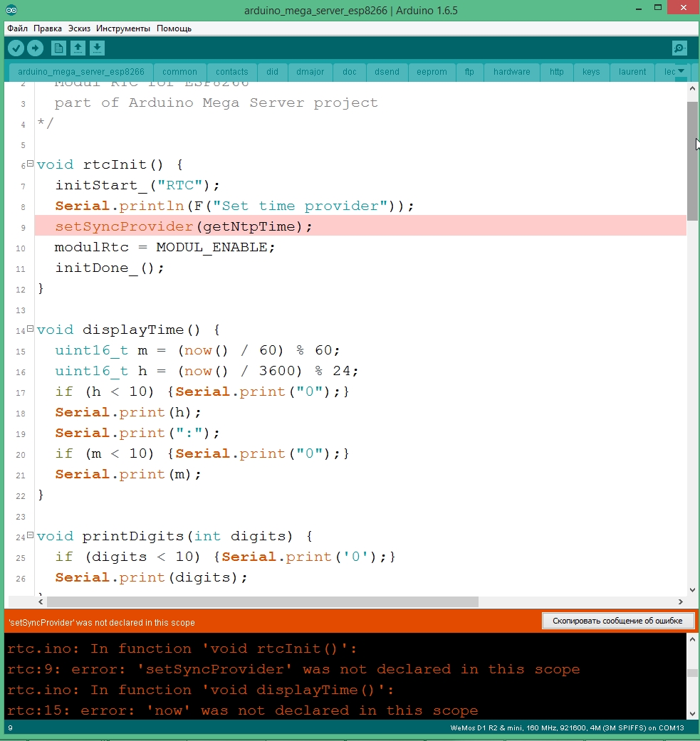Viewport: 700px width, 741px height.
Task: Click console line rtc:9: error setSyncProvider
Action: tap(293, 669)
